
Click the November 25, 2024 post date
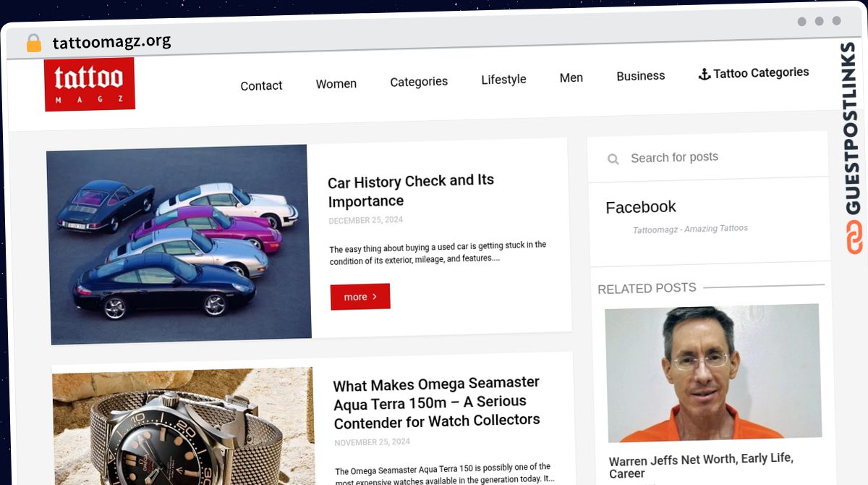pos(372,442)
